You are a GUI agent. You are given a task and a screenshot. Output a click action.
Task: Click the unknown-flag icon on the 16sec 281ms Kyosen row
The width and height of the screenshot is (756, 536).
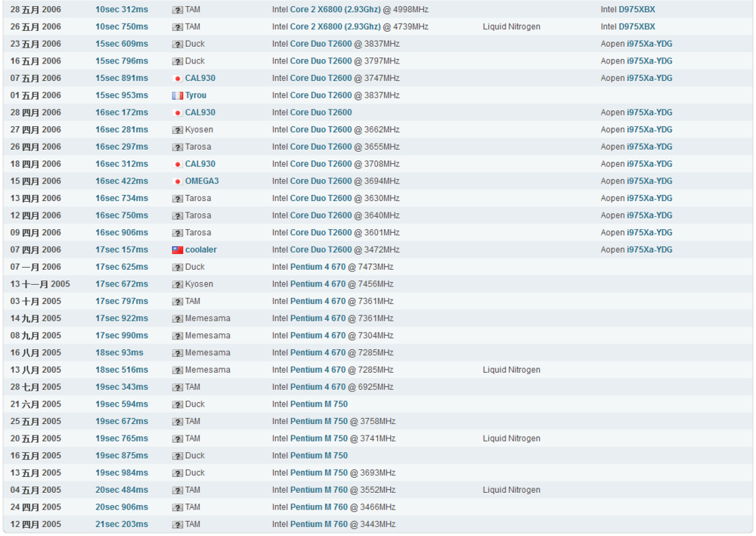click(178, 130)
